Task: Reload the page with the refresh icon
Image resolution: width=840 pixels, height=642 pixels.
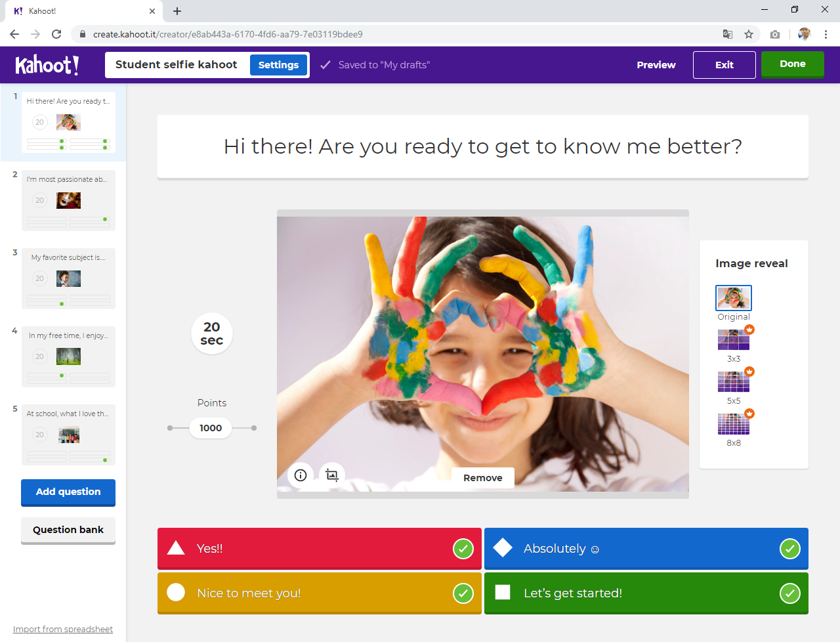Action: [x=56, y=34]
